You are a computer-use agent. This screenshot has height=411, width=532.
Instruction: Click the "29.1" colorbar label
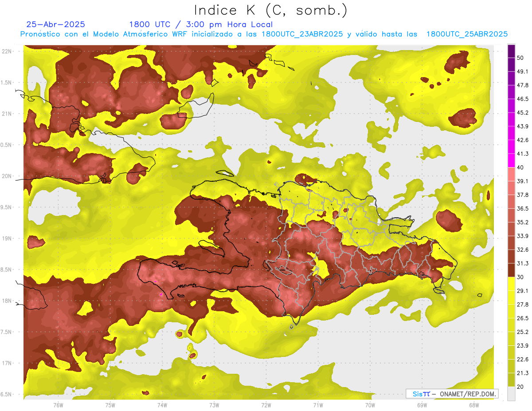tap(523, 291)
